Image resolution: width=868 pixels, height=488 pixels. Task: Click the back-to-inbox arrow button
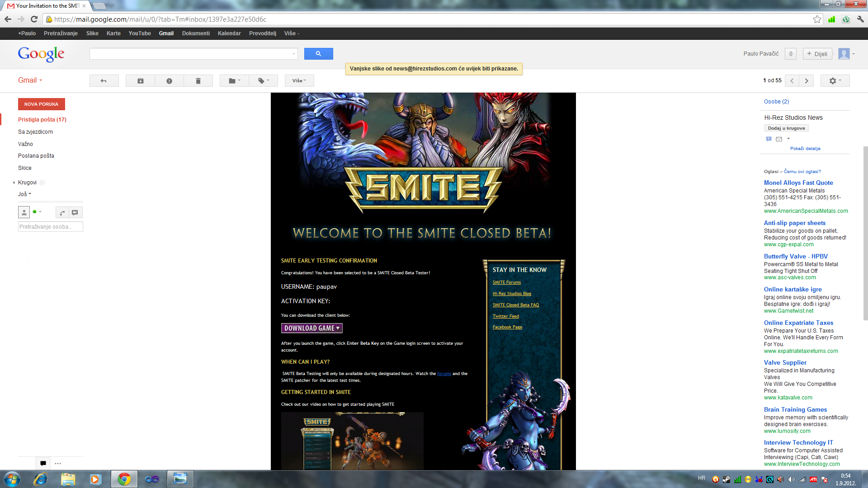pos(104,81)
